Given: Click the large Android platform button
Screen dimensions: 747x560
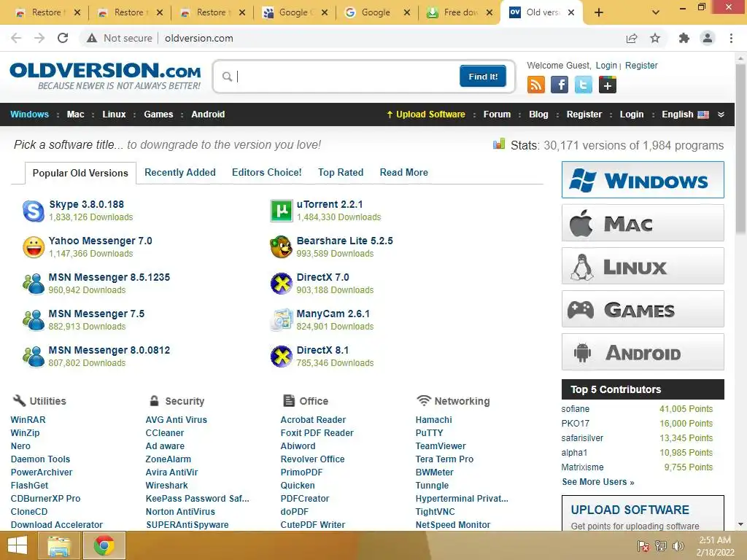Looking at the screenshot, I should click(643, 352).
